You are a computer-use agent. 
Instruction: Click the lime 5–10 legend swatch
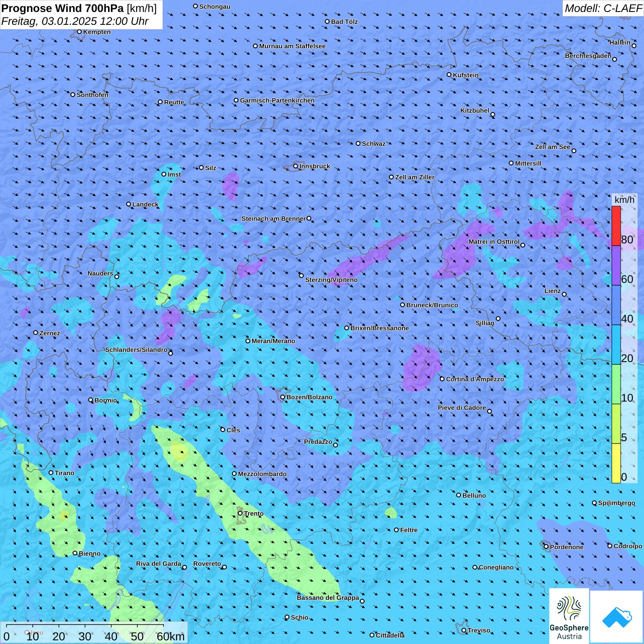tap(616, 424)
